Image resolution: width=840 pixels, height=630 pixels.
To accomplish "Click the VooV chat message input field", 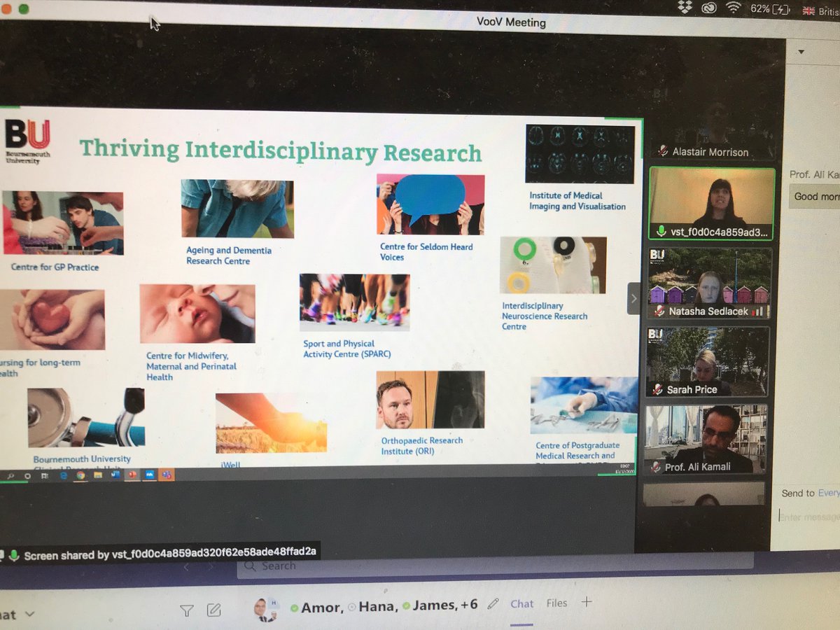I will click(x=809, y=517).
